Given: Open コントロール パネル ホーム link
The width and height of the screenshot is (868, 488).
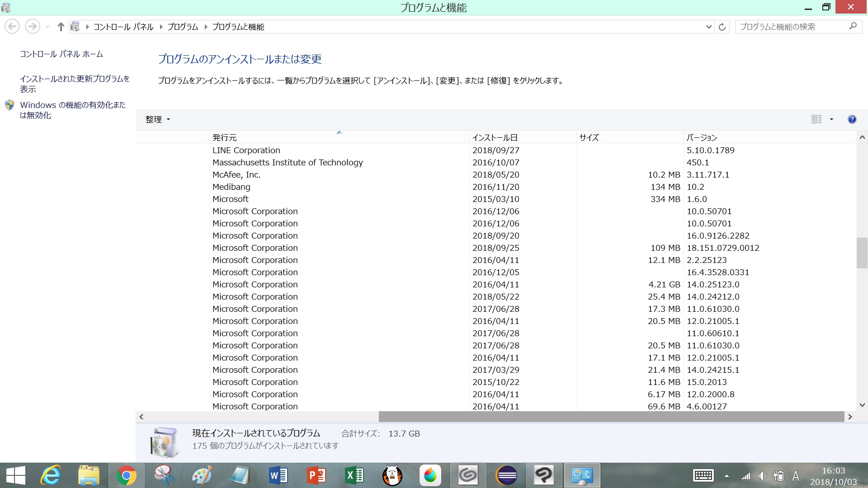Looking at the screenshot, I should point(61,54).
